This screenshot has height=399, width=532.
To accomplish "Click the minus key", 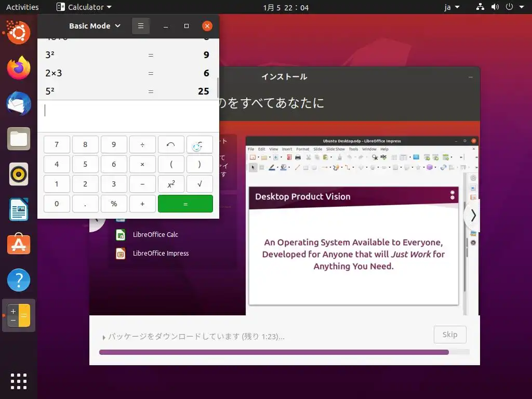I will [x=142, y=184].
